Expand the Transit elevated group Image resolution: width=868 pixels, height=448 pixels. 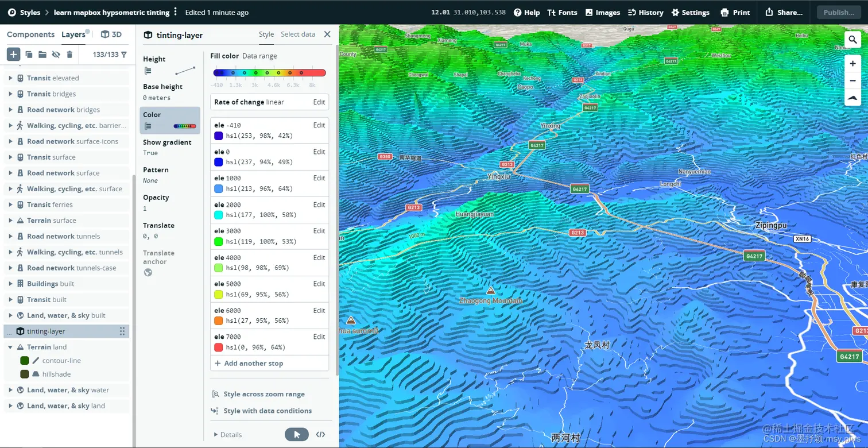pyautogui.click(x=10, y=78)
